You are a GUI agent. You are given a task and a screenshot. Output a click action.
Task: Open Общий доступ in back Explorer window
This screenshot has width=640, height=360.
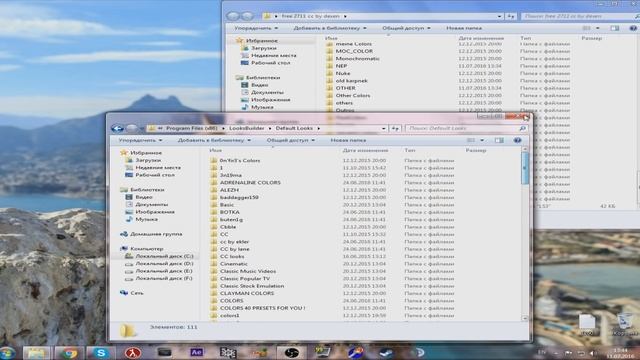click(x=406, y=28)
